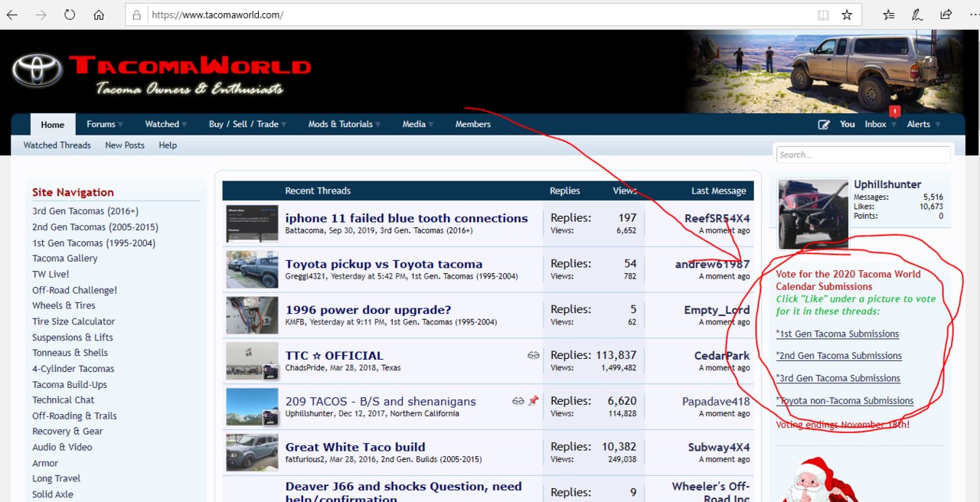Expand the Mods & Tutorials dropdown arrow
Screen dimensions: 980x502
pyautogui.click(x=378, y=125)
